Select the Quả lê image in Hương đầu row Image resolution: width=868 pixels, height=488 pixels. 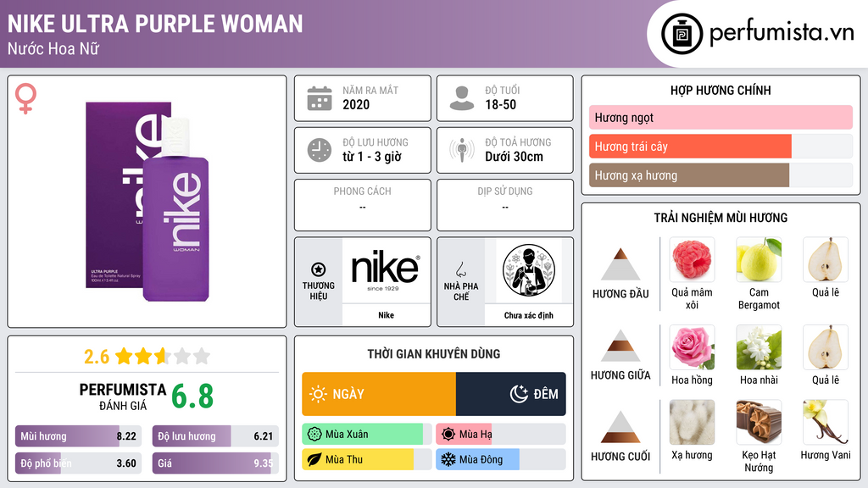tap(826, 259)
